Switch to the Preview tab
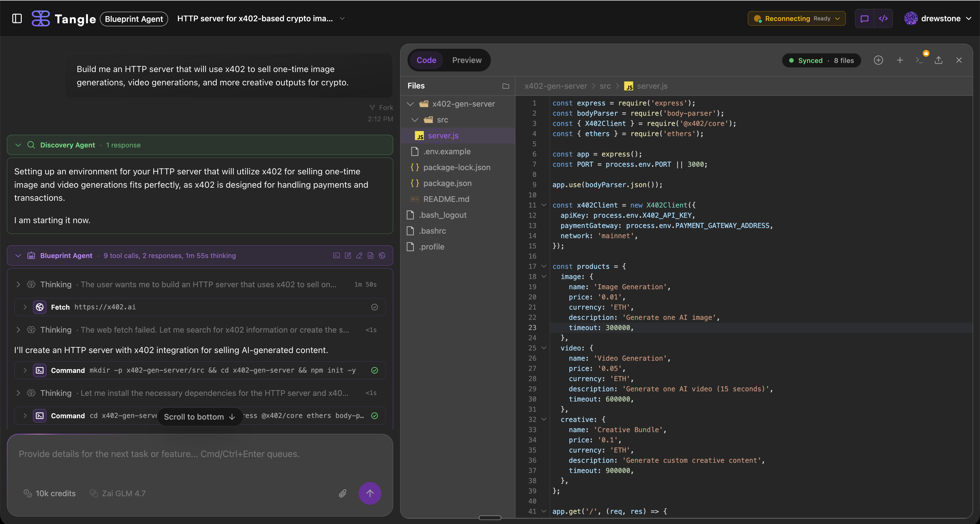 pyautogui.click(x=467, y=60)
